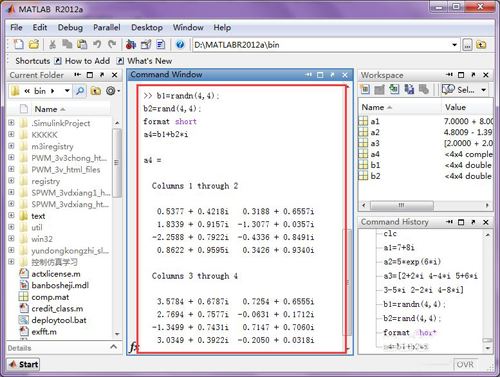Open the Current Folder gear actions menu
Image resolution: width=500 pixels, height=377 pixels.
(x=113, y=91)
